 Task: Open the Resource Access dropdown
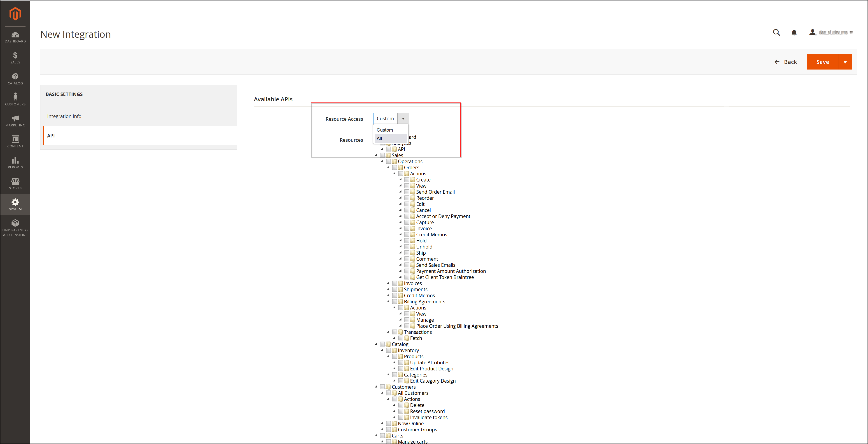coord(391,119)
